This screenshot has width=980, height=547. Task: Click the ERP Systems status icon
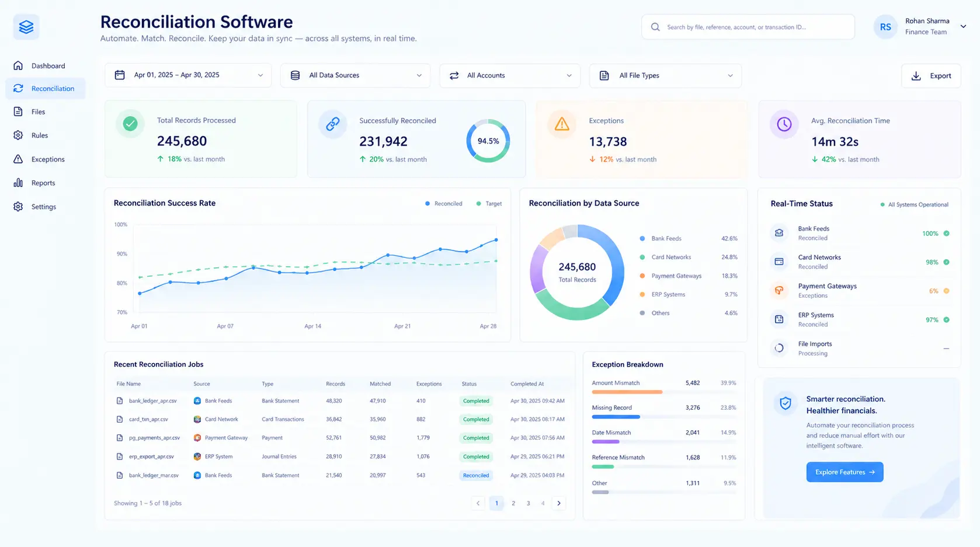(779, 319)
